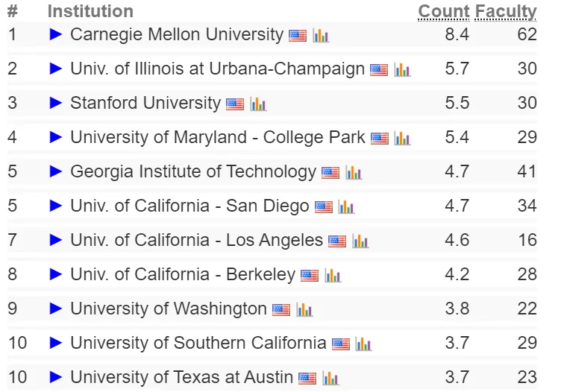564x392 pixels.
Task: Expand the University of Washington disclosure triangle
Action: coord(56,309)
